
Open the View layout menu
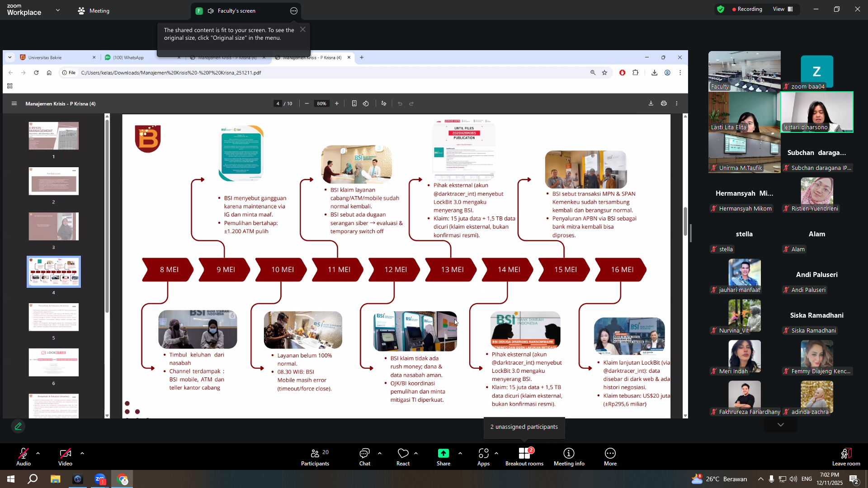(x=783, y=9)
